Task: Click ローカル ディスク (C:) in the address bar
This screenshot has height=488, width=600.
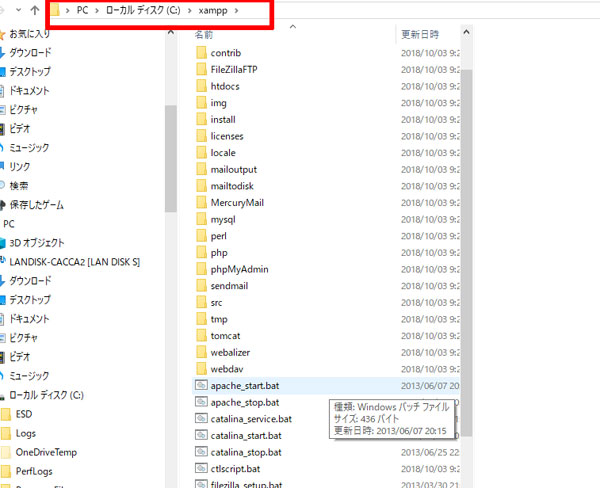Action: coord(143,10)
